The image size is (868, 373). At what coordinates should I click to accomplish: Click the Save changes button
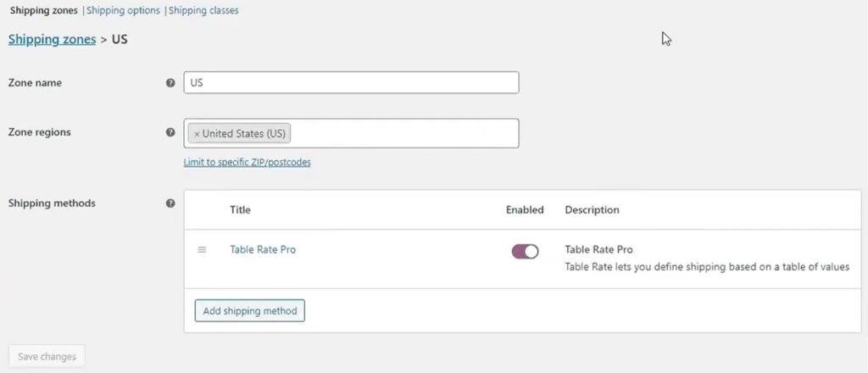pos(47,356)
